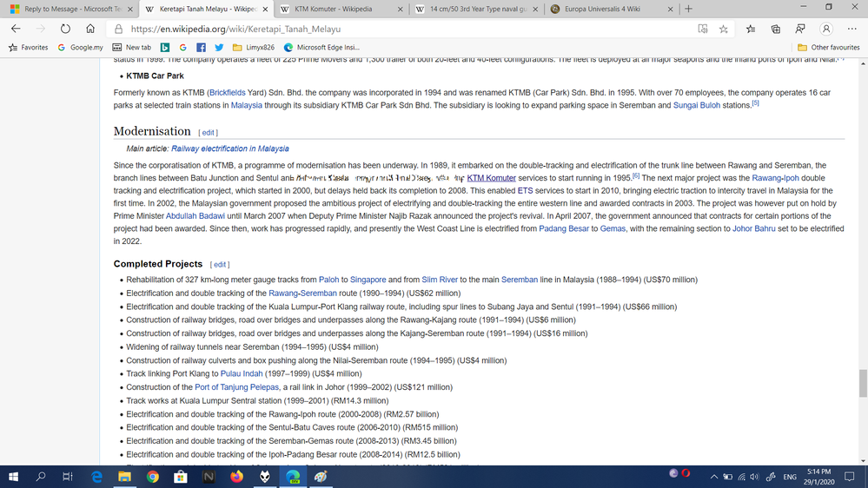Open Railway electrification in Malaysia article
This screenshot has width=868, height=488.
[x=229, y=148]
